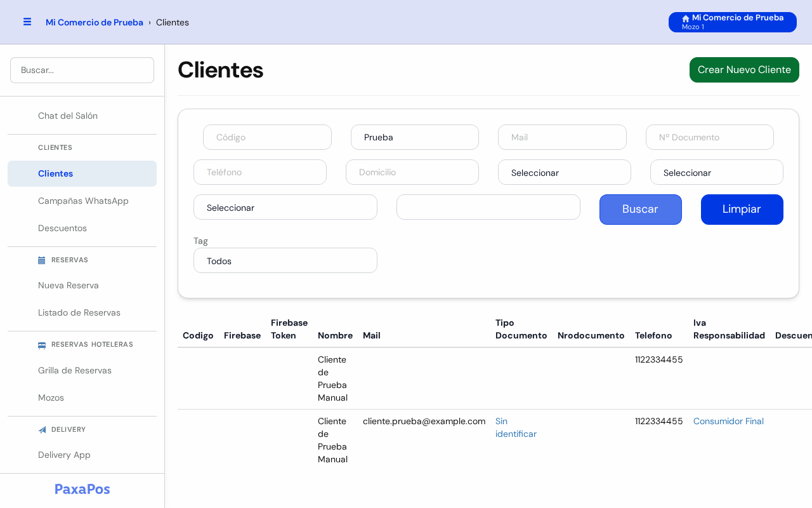Click the Codigo column header

(x=198, y=335)
